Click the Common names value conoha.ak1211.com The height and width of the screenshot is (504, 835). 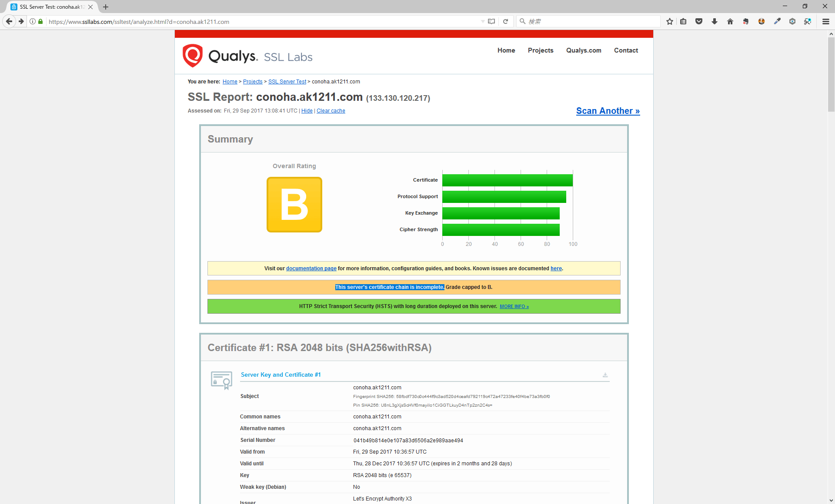(x=377, y=417)
